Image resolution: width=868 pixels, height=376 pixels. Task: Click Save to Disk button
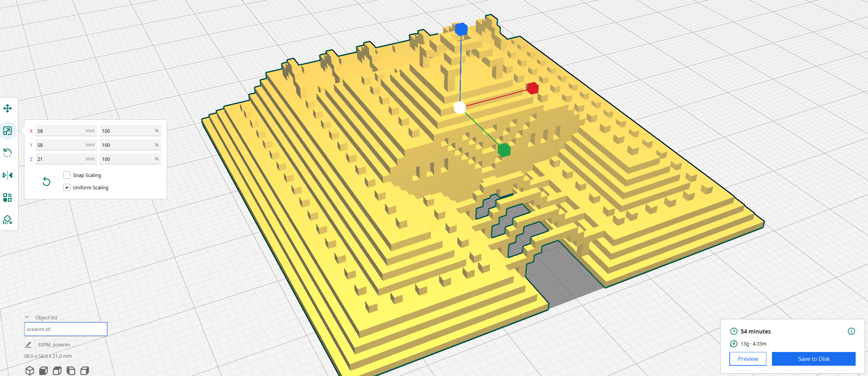click(814, 359)
